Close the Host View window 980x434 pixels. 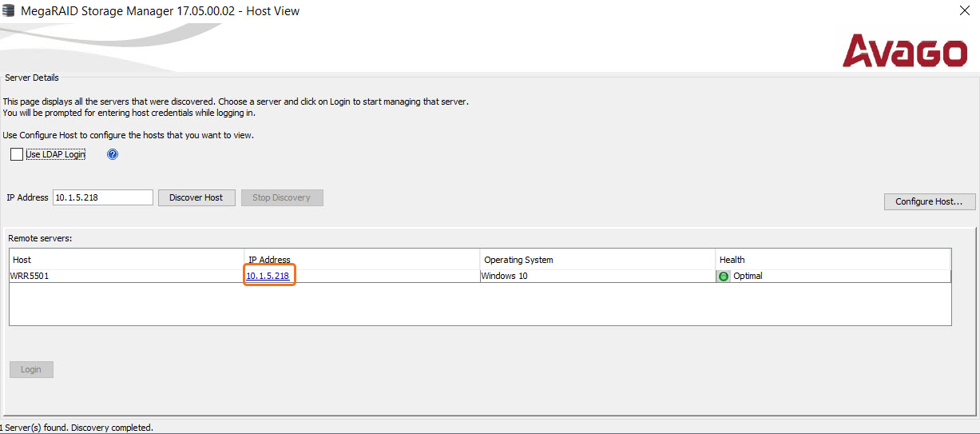click(964, 11)
